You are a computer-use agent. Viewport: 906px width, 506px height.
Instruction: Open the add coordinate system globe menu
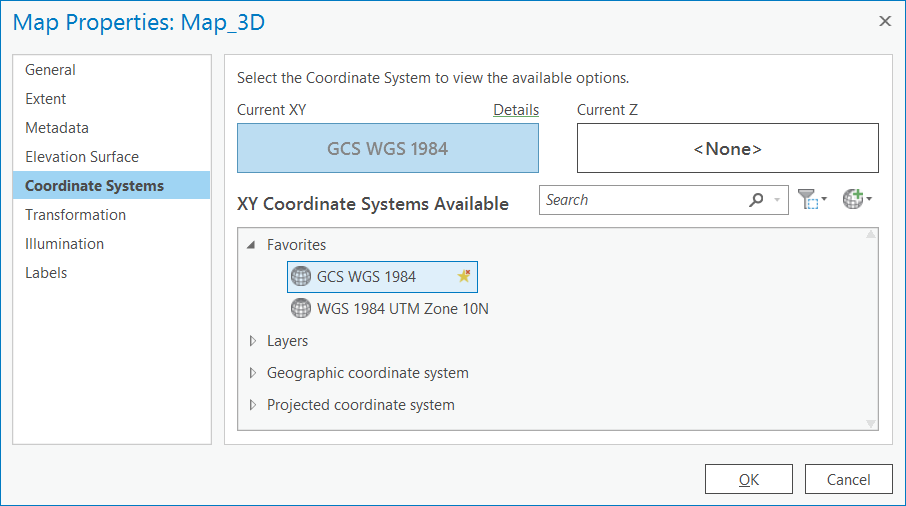857,199
